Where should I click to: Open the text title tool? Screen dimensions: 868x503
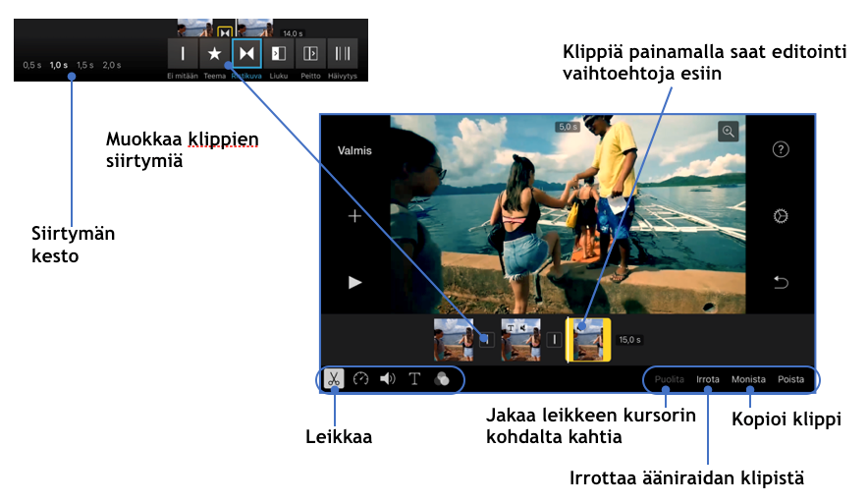[x=414, y=379]
